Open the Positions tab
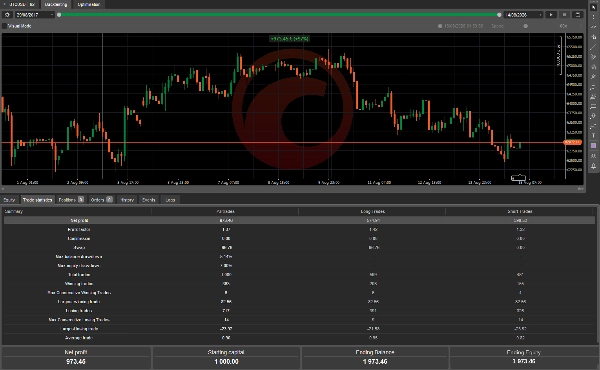This screenshot has width=600, height=370. tap(71, 200)
